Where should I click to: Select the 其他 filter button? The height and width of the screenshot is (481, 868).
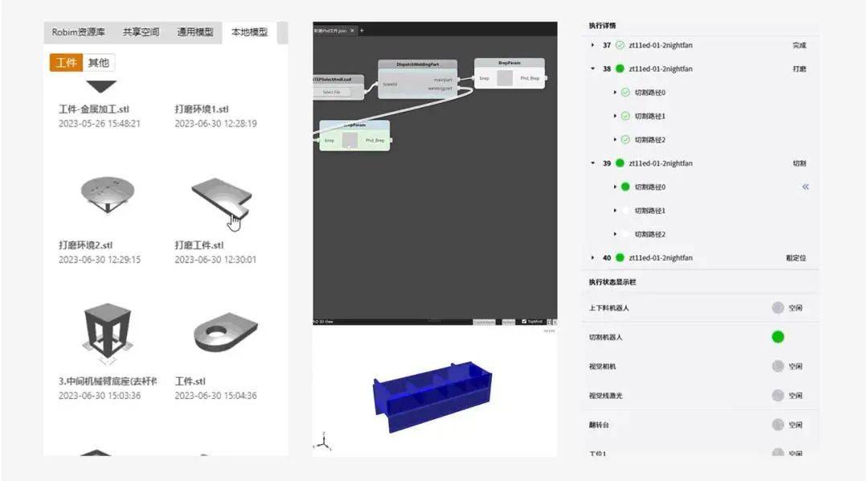(x=98, y=61)
